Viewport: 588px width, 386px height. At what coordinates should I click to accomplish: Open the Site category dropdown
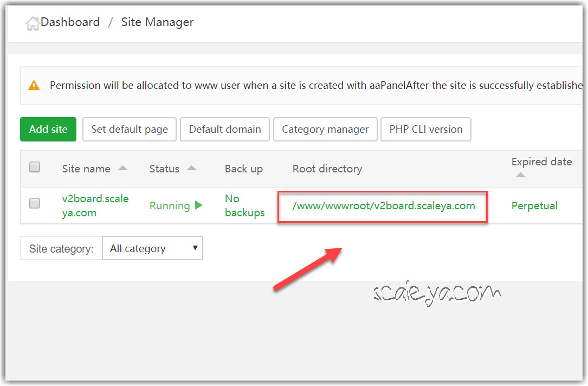click(x=152, y=248)
